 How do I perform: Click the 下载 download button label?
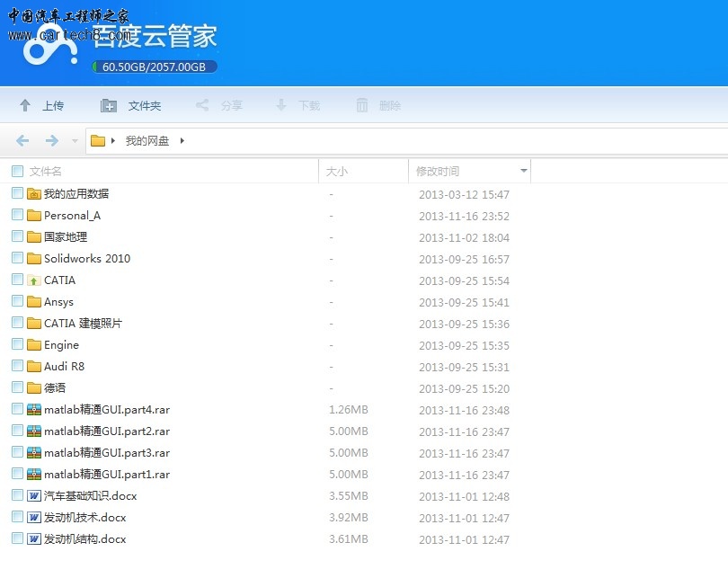coord(309,106)
